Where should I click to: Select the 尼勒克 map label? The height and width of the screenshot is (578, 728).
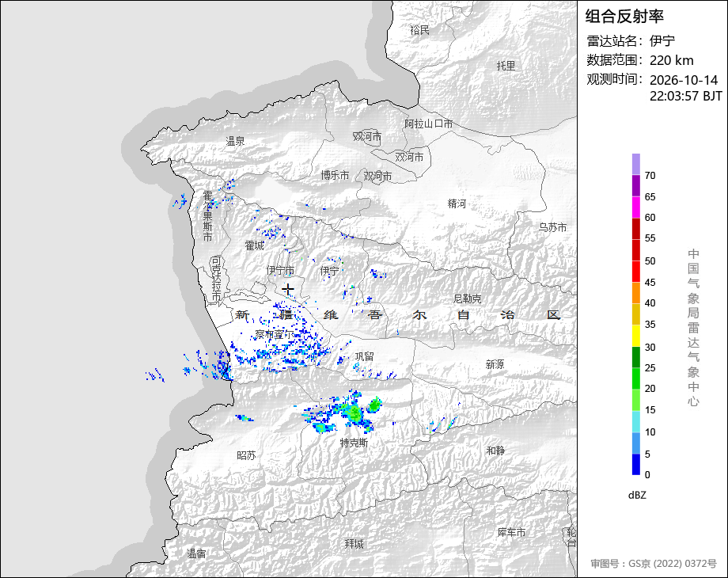467,299
